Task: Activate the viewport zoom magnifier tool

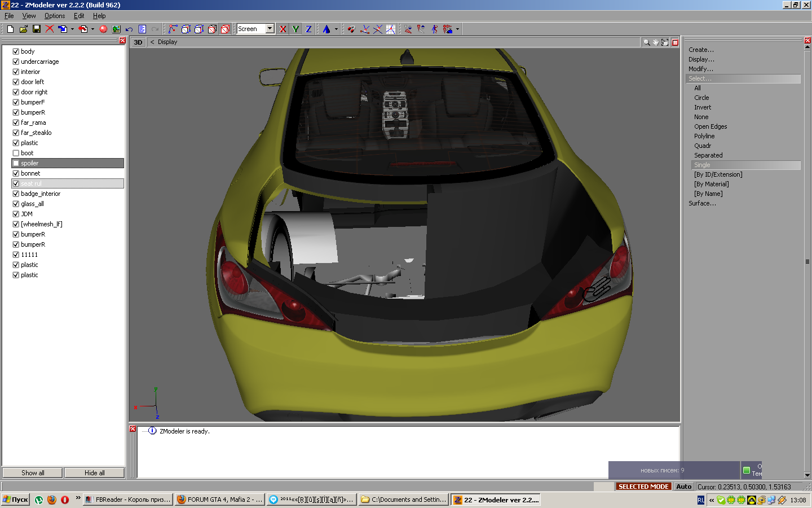Action: click(646, 42)
